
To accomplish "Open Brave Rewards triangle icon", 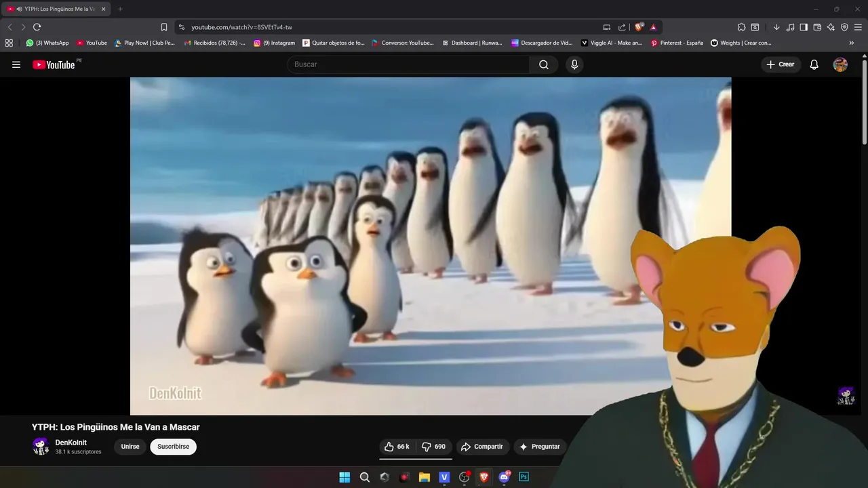I will pos(653,27).
